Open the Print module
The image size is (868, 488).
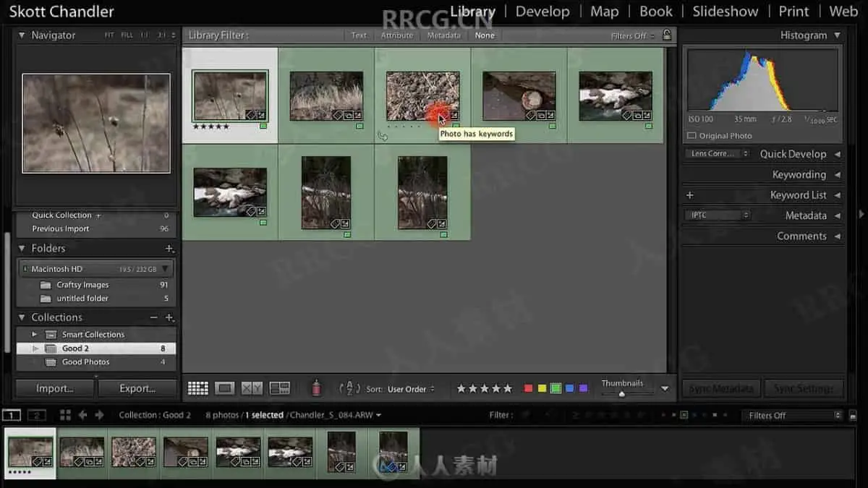pyautogui.click(x=793, y=12)
